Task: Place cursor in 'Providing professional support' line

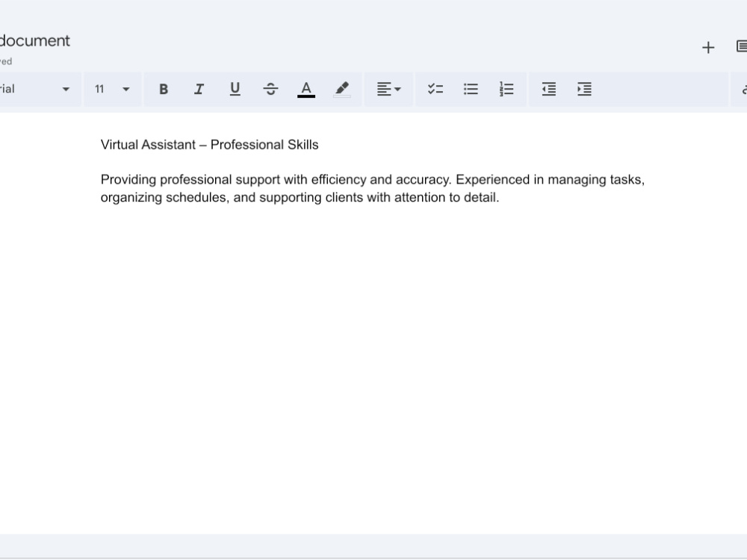Action: pos(373,180)
